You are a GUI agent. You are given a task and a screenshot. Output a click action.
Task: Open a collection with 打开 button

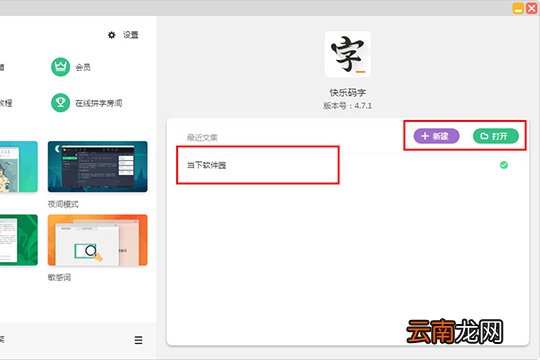pyautogui.click(x=496, y=136)
